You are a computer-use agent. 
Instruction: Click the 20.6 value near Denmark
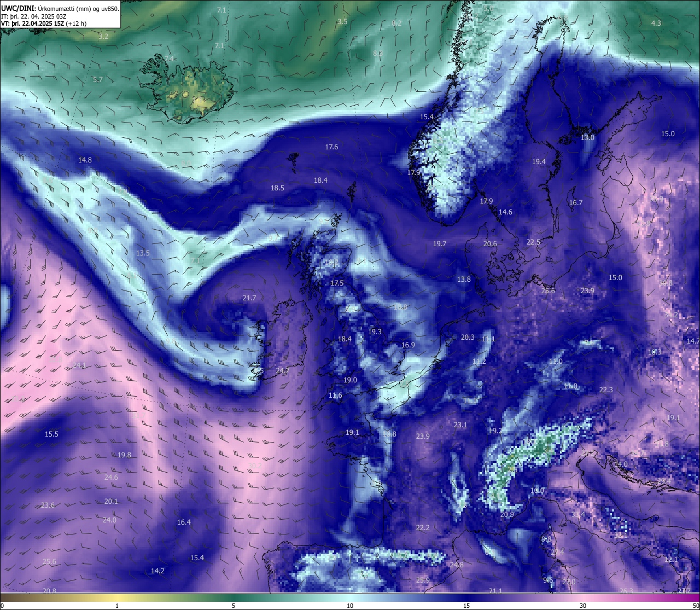(490, 243)
